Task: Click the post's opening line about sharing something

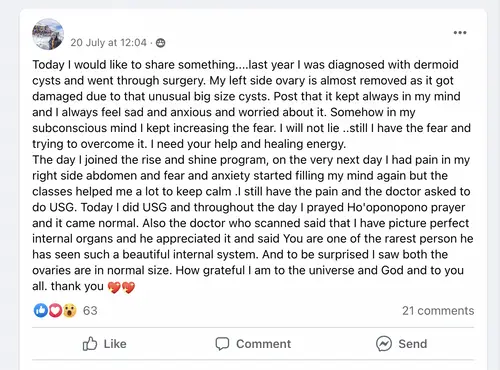Action: [245, 65]
